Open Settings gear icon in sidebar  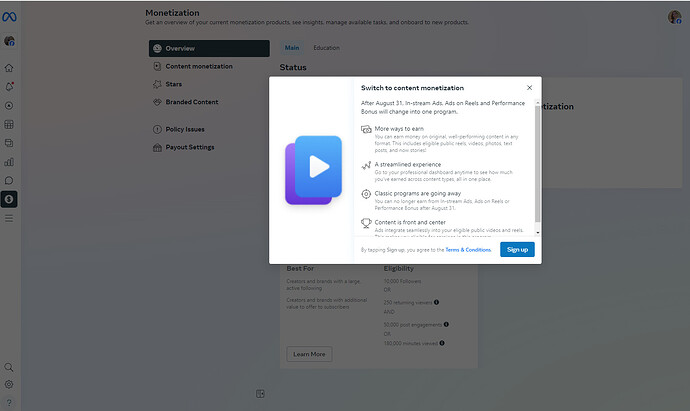(x=9, y=384)
